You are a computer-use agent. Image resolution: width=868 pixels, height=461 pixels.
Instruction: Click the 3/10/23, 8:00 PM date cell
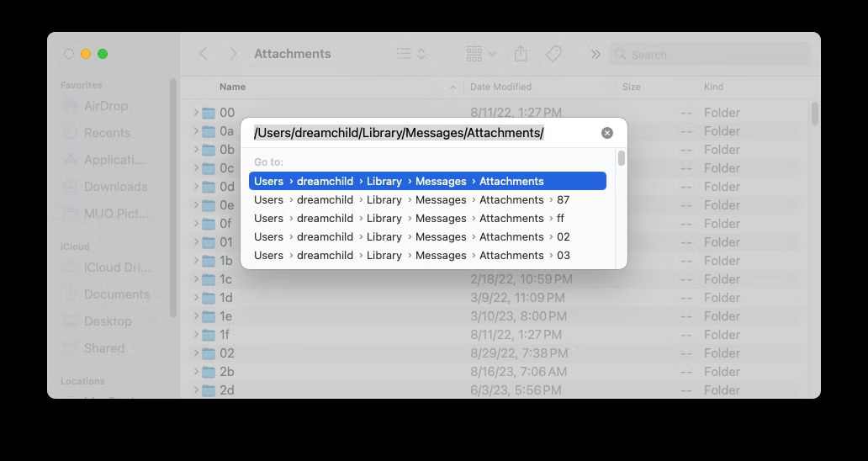(x=518, y=316)
